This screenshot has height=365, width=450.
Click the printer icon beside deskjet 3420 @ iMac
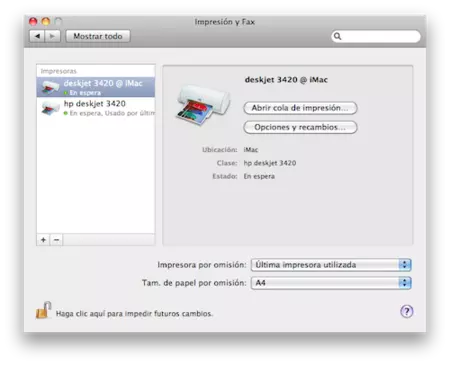pos(50,87)
